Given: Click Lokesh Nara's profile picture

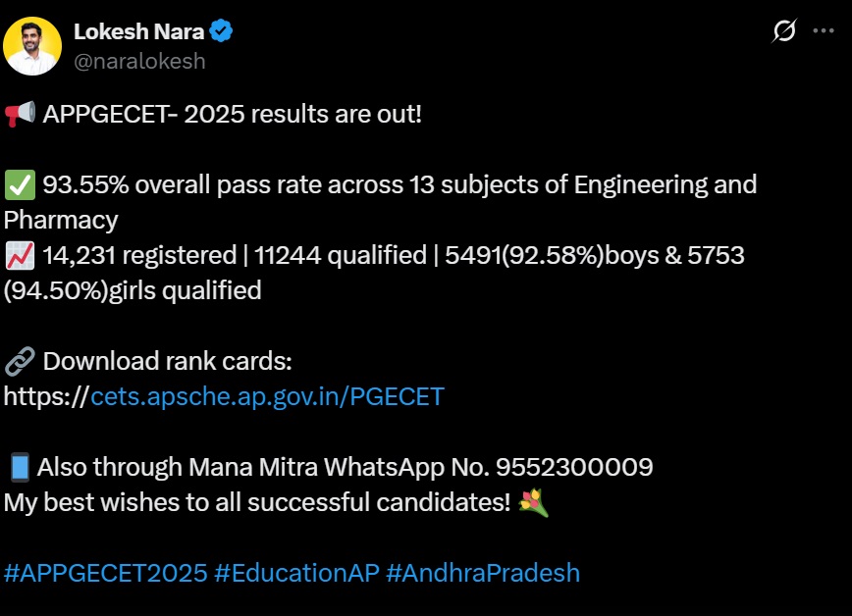Looking at the screenshot, I should tap(34, 45).
